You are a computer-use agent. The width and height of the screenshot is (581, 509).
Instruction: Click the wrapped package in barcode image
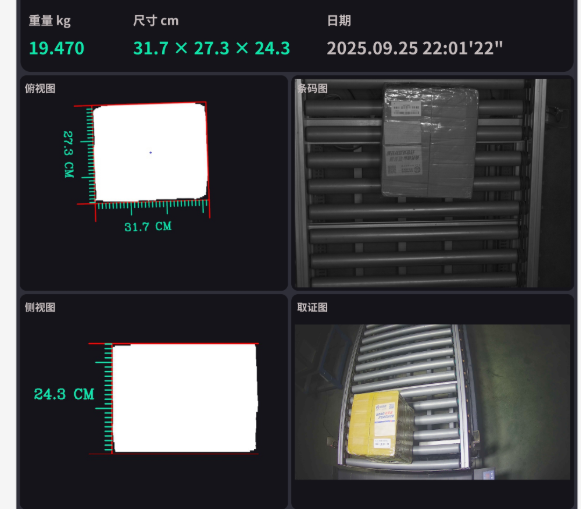tap(430, 141)
